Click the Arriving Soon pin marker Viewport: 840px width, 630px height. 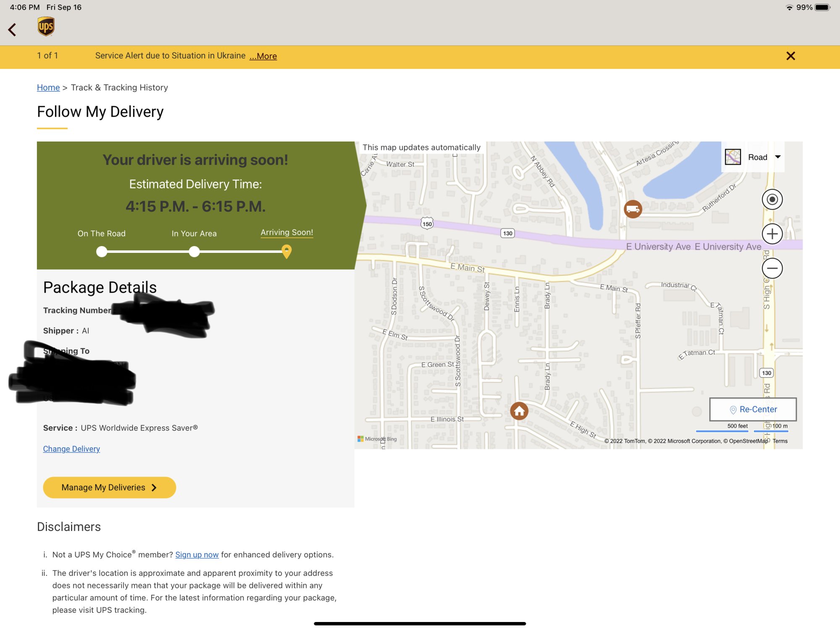click(286, 252)
